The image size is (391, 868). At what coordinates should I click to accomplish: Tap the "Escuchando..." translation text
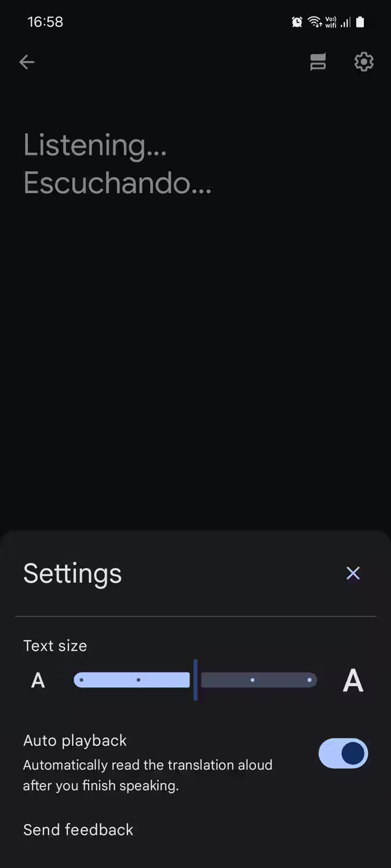click(x=118, y=183)
